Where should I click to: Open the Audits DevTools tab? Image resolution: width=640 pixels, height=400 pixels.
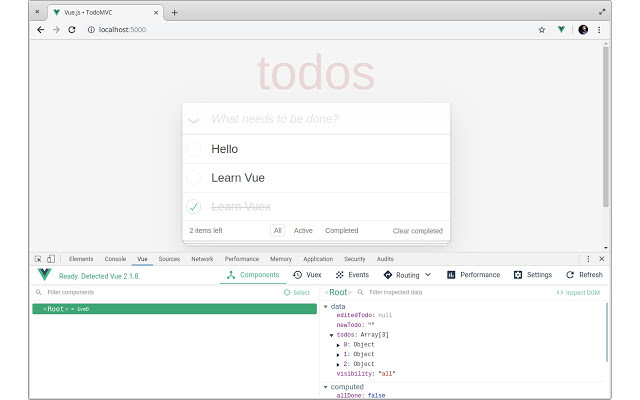click(x=385, y=259)
